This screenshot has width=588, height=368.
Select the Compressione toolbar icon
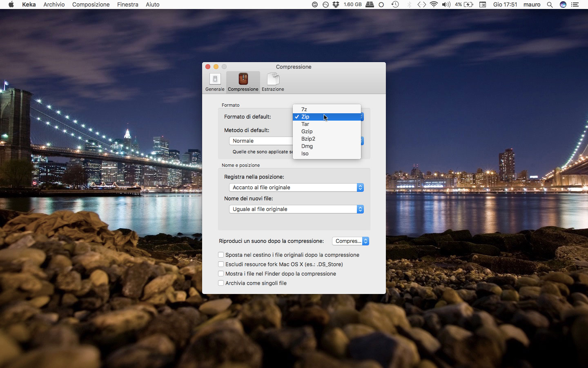point(243,82)
